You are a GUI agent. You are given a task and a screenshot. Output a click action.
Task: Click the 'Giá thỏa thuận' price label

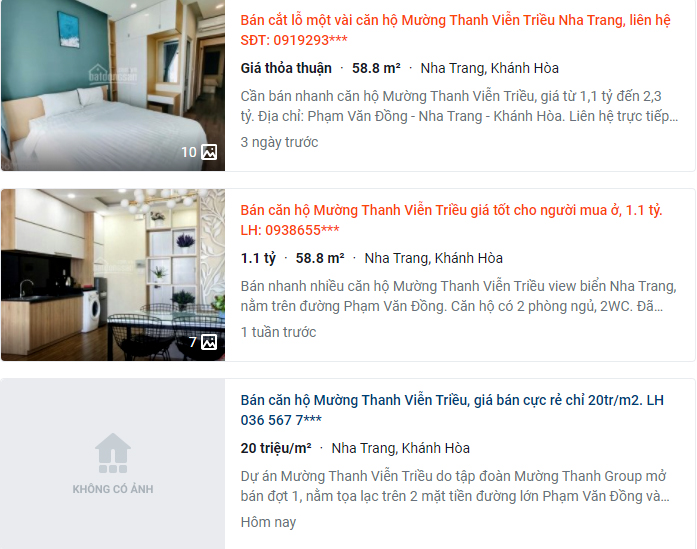(x=286, y=68)
